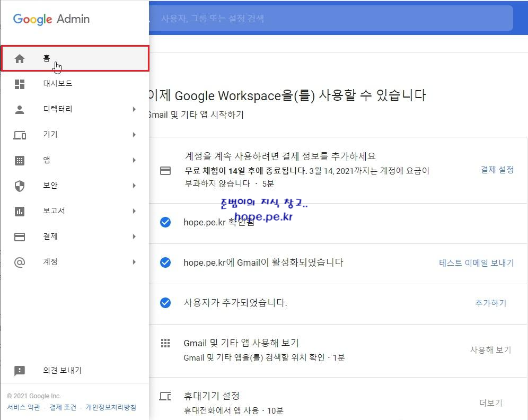Image resolution: width=528 pixels, height=420 pixels.
Task: Click the 더보기 link for 휴대기기 설정
Action: point(490,403)
